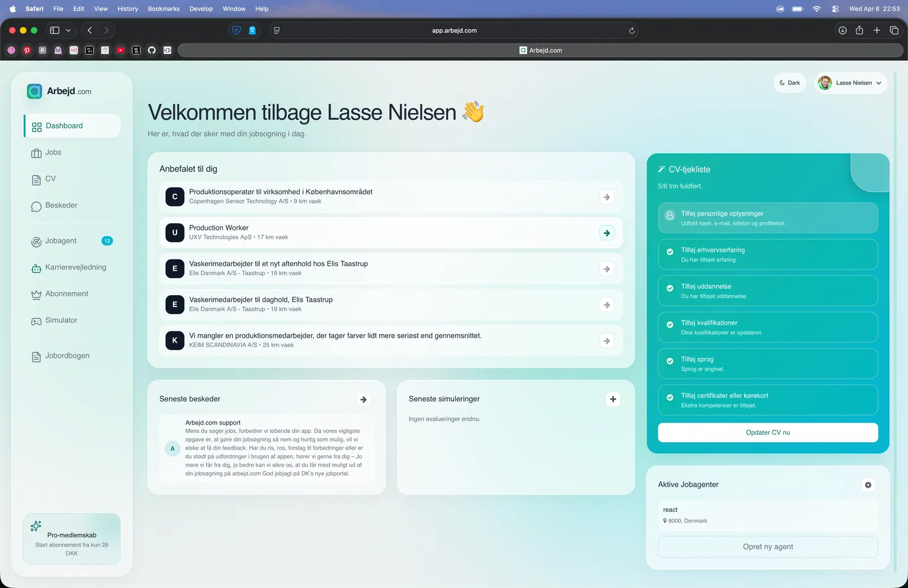Open a new Safari tab
The width and height of the screenshot is (908, 588).
877,31
